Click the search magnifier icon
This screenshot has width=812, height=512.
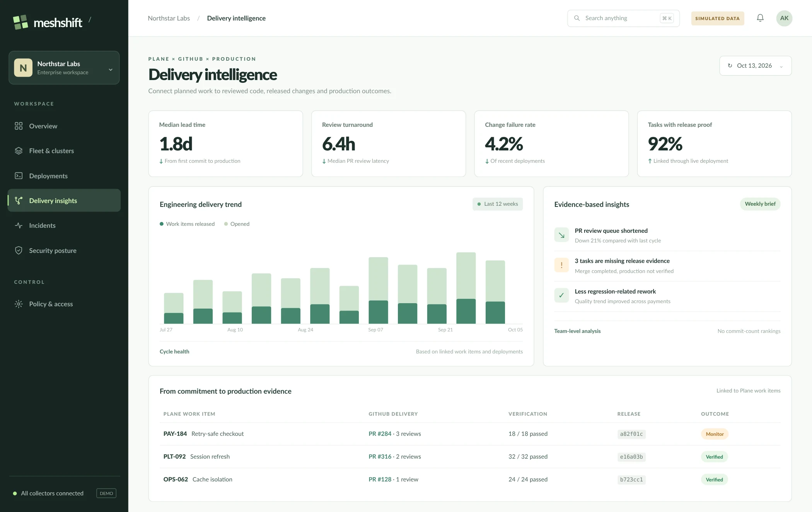tap(577, 18)
